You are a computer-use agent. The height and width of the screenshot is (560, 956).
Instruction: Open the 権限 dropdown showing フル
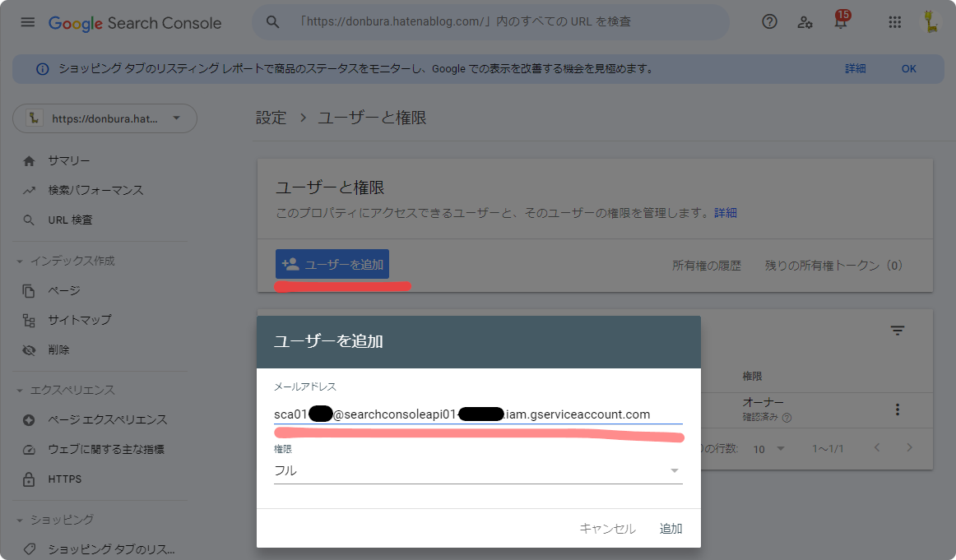pyautogui.click(x=478, y=470)
